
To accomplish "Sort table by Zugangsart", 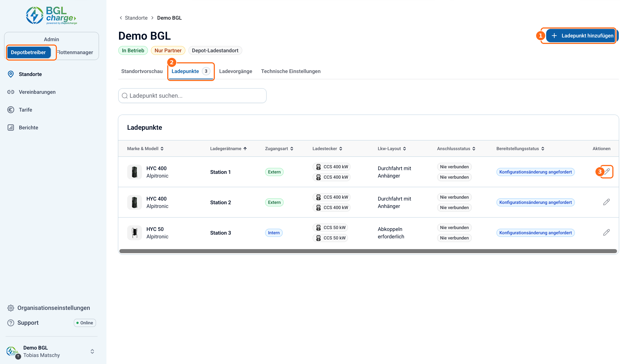I will tap(279, 149).
